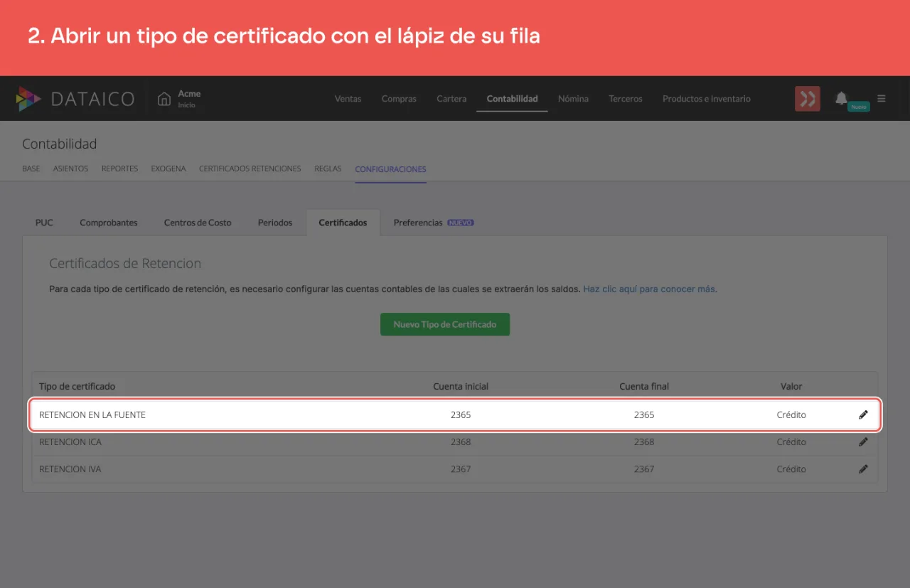The width and height of the screenshot is (910, 588).
Task: Open the Compras menu
Action: point(399,99)
